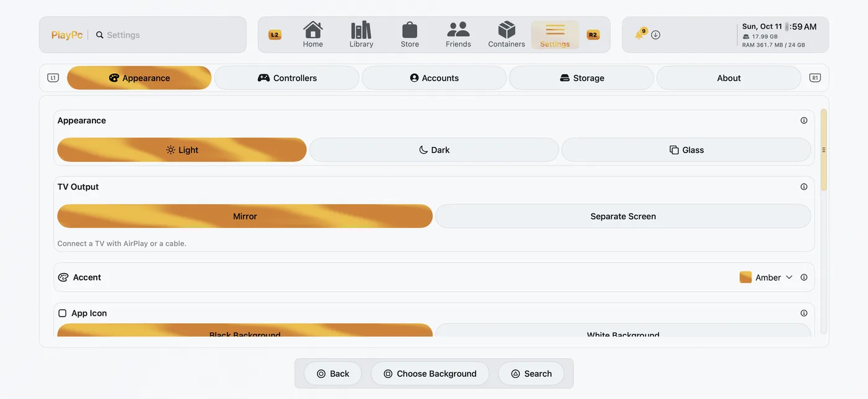Screen dimensions: 868x399
Task: Click the Search button at bottom
Action: click(x=531, y=374)
